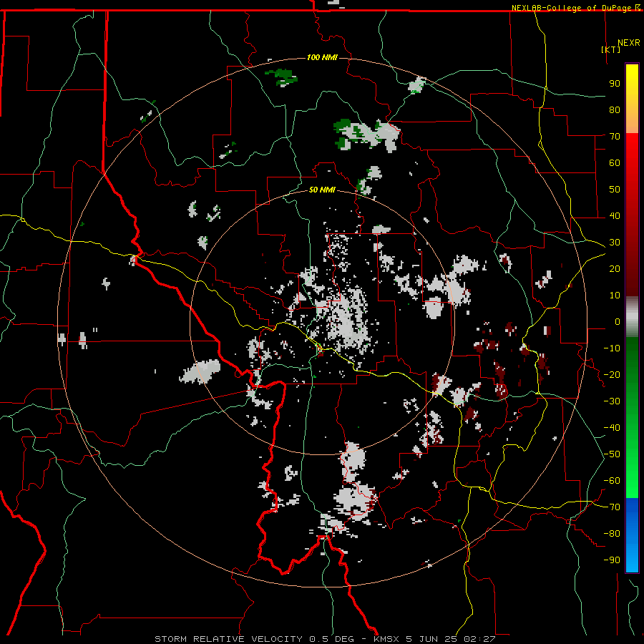Viewport: 644px width, 644px height.
Task: Click the positive 60 scale label
Action: [x=615, y=162]
